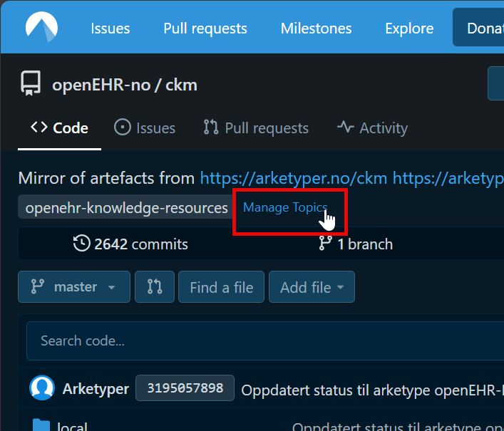Click the local folder icon
504x431 pixels.
tap(41, 426)
